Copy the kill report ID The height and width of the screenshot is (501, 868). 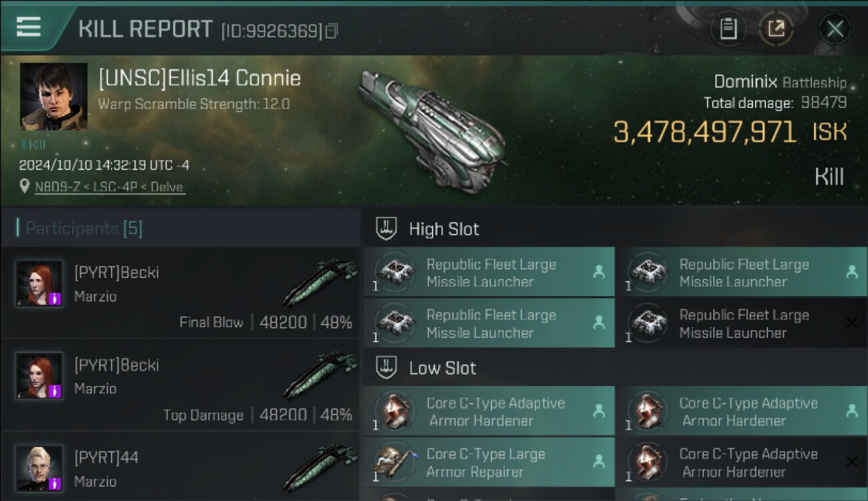coord(332,31)
